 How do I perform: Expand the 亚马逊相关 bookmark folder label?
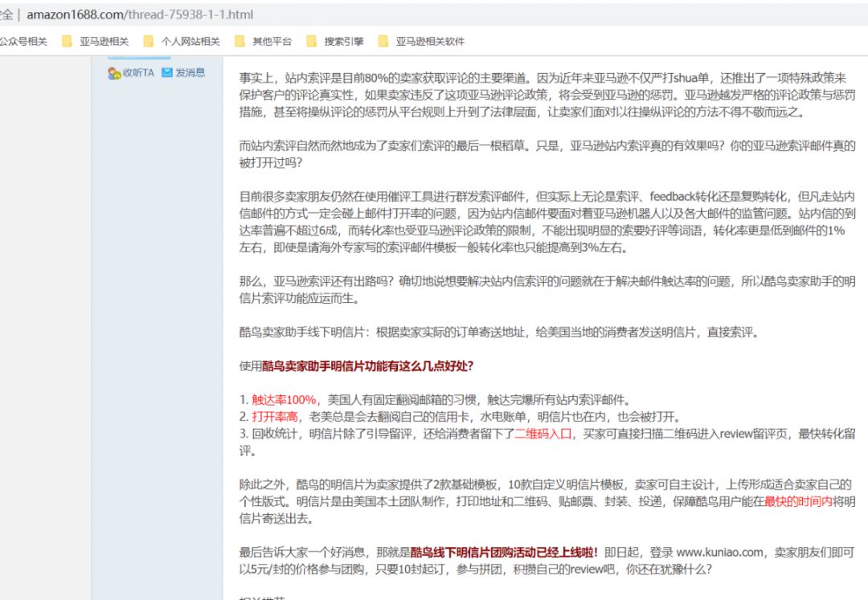click(x=104, y=42)
